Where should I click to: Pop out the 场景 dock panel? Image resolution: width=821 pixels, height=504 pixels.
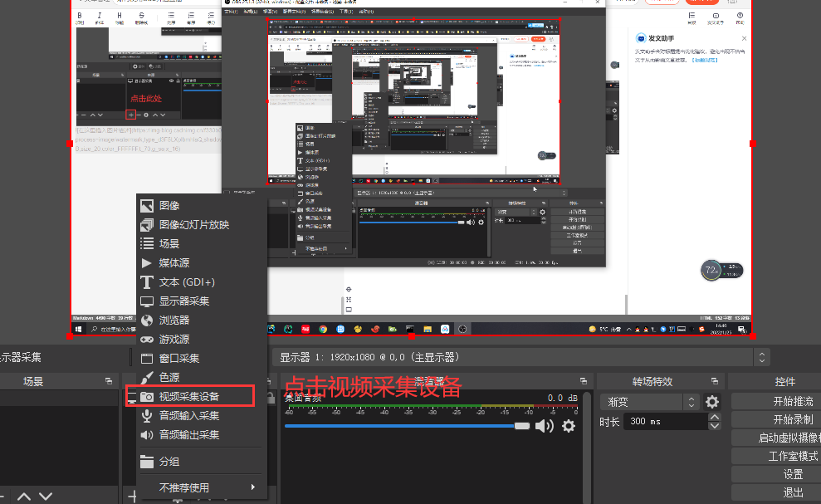tap(109, 381)
